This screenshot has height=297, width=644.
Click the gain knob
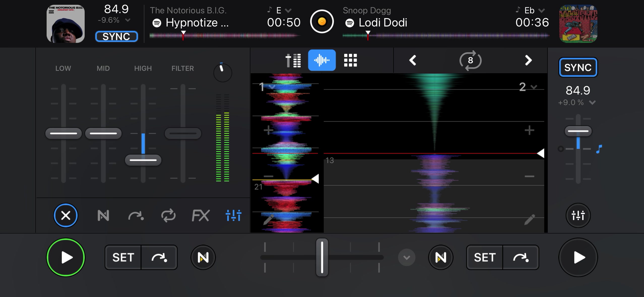pyautogui.click(x=223, y=72)
